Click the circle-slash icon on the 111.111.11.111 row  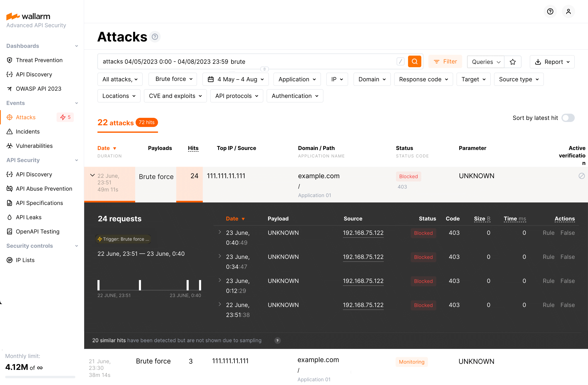coord(582,176)
